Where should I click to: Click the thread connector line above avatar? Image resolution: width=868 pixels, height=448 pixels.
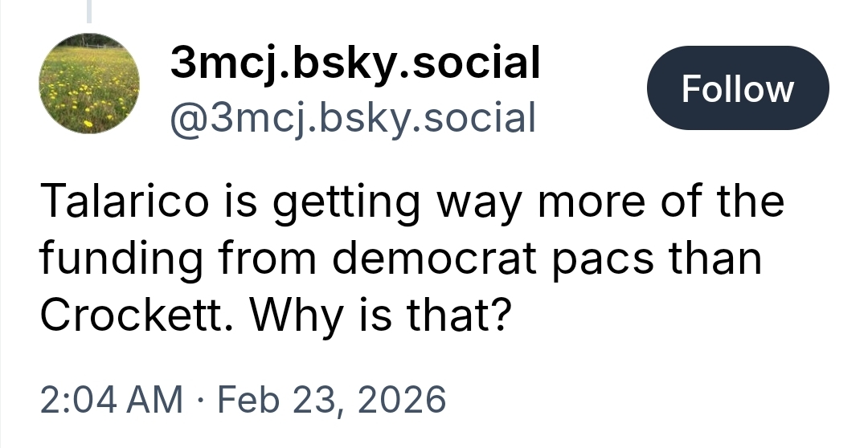(89, 10)
